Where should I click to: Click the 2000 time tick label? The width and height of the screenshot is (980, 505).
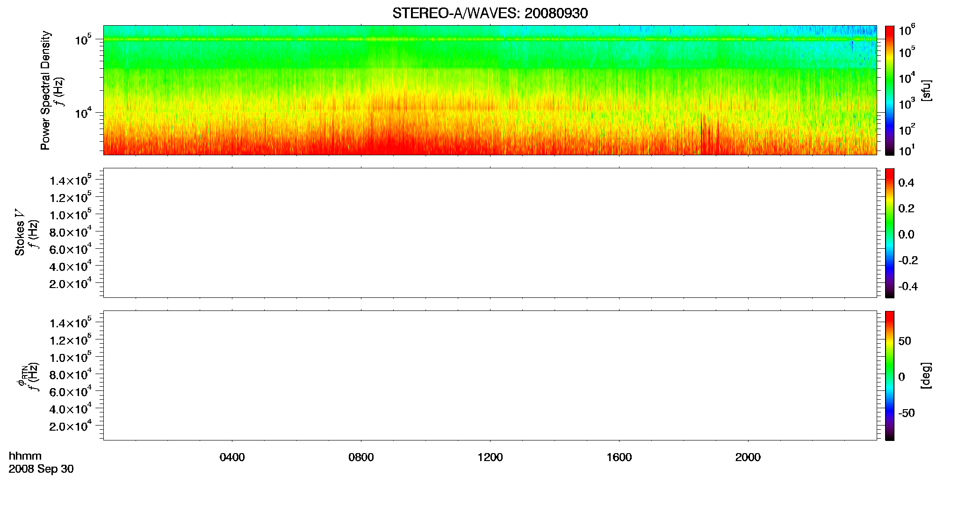coord(748,457)
